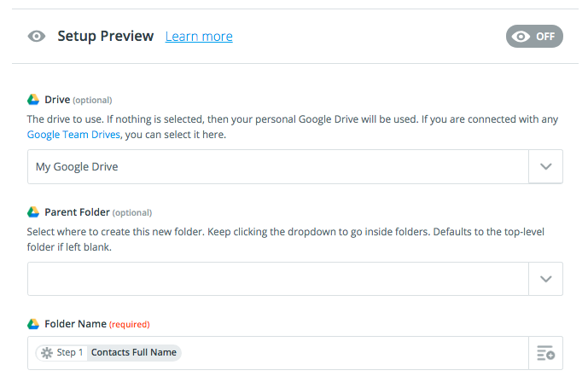Open the Google Team Drives link
Image resolution: width=588 pixels, height=382 pixels.
tap(73, 135)
